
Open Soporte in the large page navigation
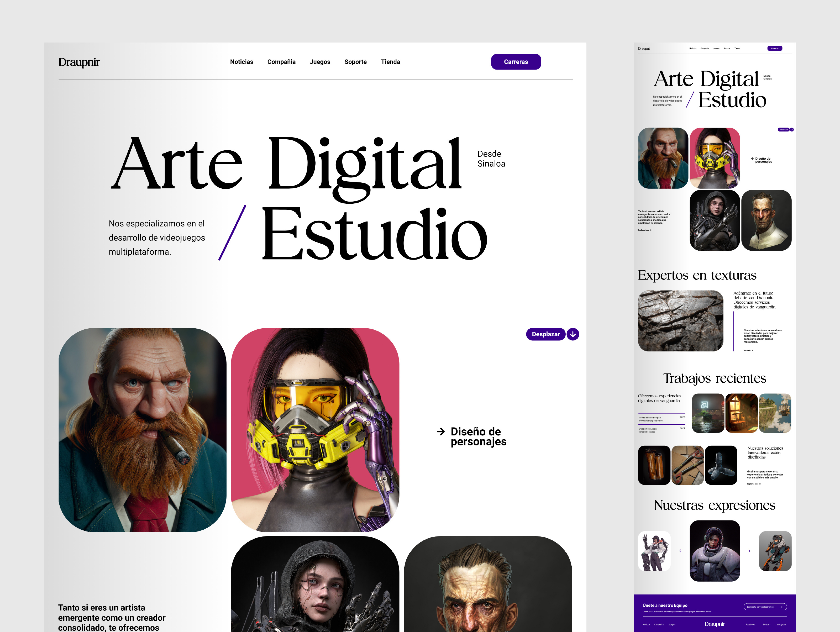pos(355,62)
